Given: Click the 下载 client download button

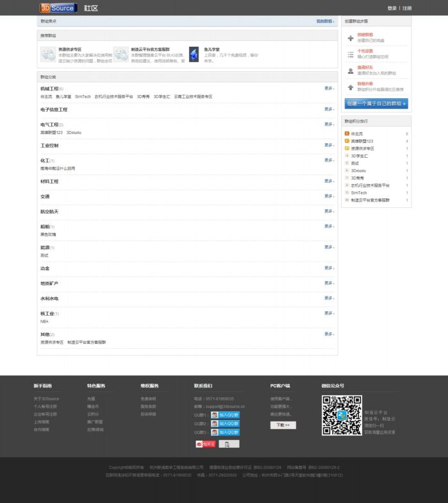Looking at the screenshot, I should point(283,425).
